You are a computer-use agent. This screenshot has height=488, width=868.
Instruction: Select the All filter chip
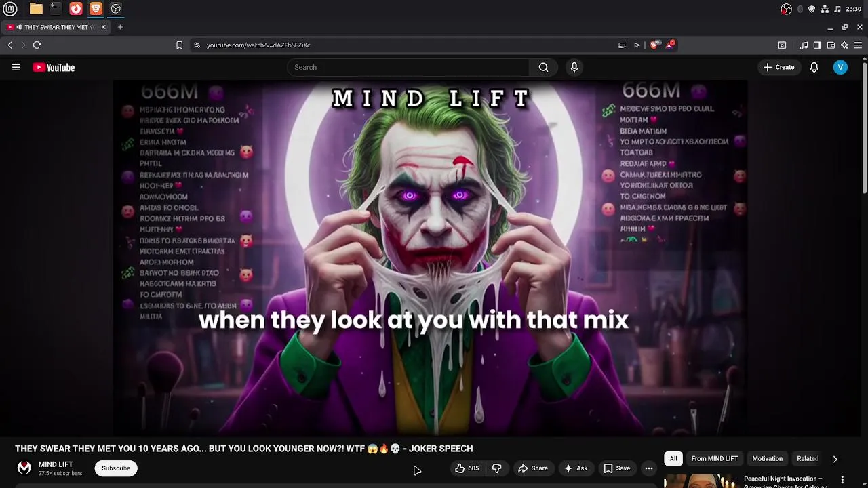click(673, 459)
